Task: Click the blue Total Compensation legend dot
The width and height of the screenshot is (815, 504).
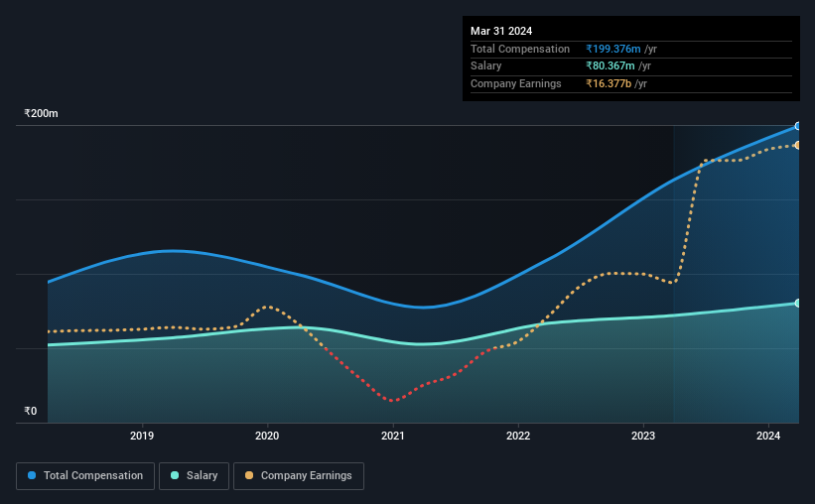Action: point(32,475)
